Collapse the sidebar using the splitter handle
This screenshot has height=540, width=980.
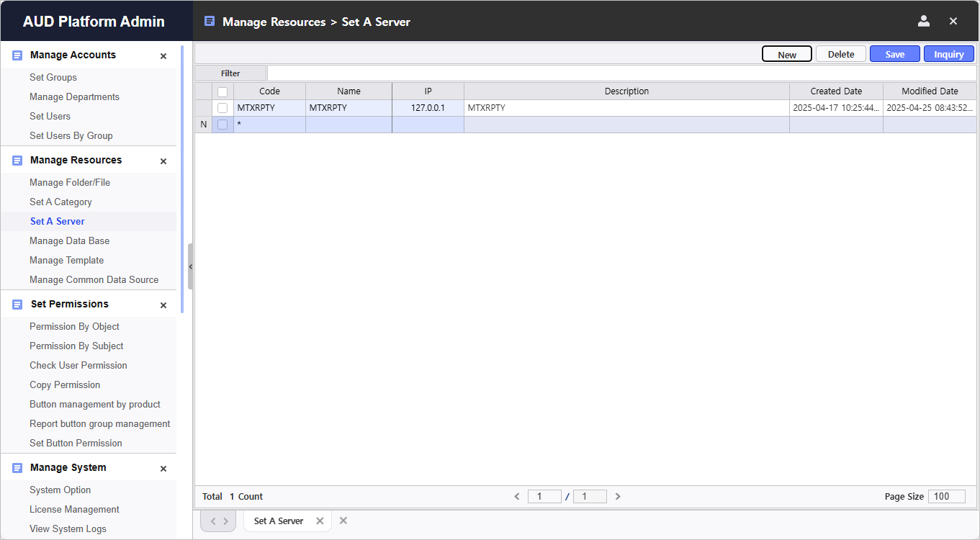point(190,266)
